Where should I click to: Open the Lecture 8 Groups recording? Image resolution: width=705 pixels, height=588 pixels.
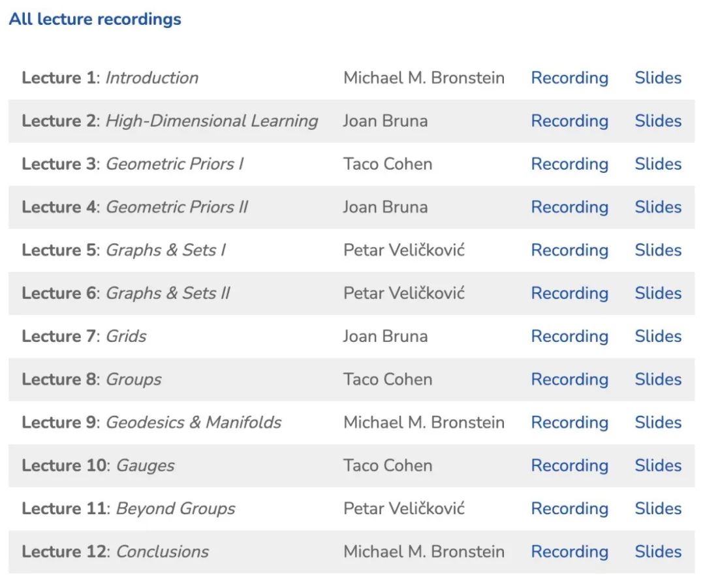[569, 380]
